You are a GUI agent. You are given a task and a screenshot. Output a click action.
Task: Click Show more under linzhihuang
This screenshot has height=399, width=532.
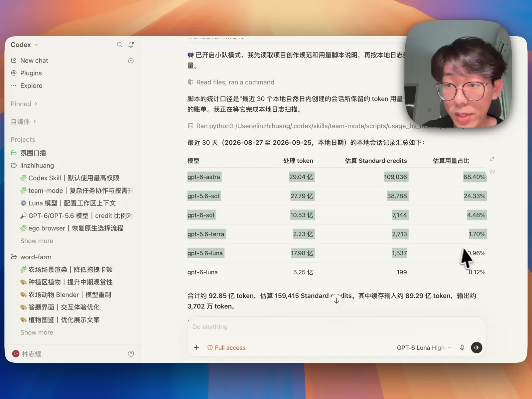[37, 241]
